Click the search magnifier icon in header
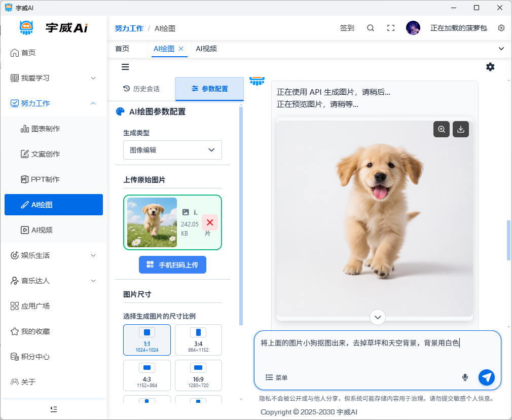This screenshot has height=420, width=512. [371, 28]
